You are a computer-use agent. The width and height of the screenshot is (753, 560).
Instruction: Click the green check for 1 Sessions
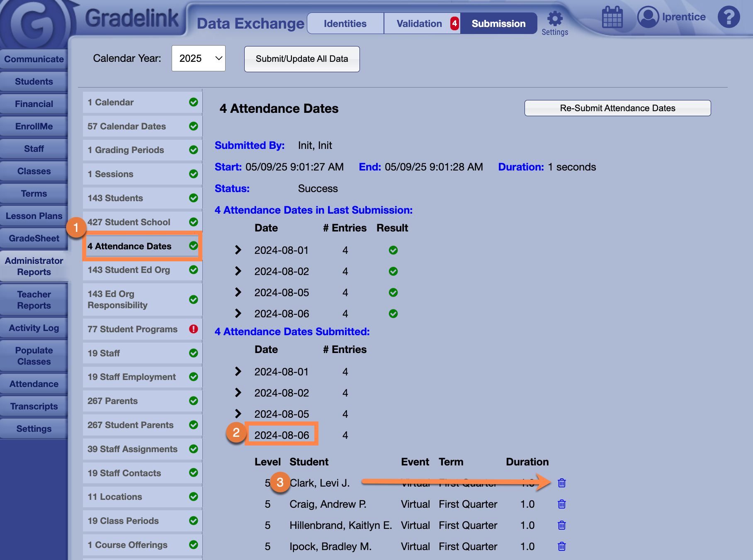point(193,174)
